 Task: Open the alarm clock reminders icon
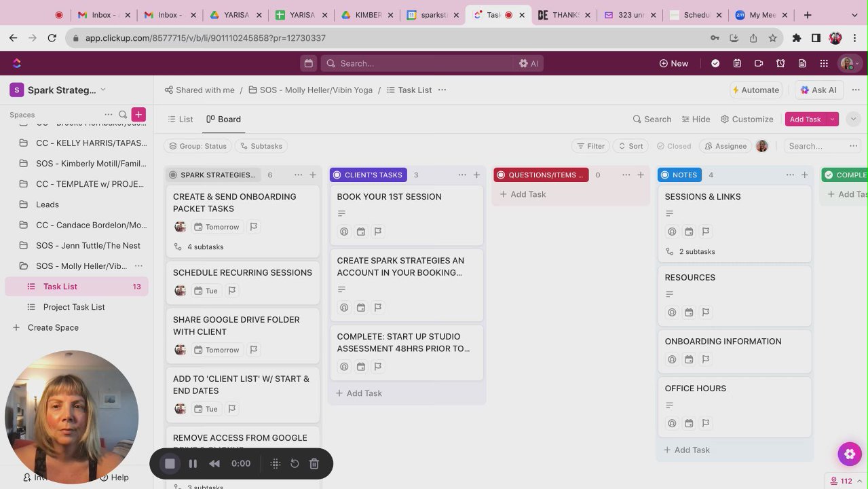tap(780, 63)
